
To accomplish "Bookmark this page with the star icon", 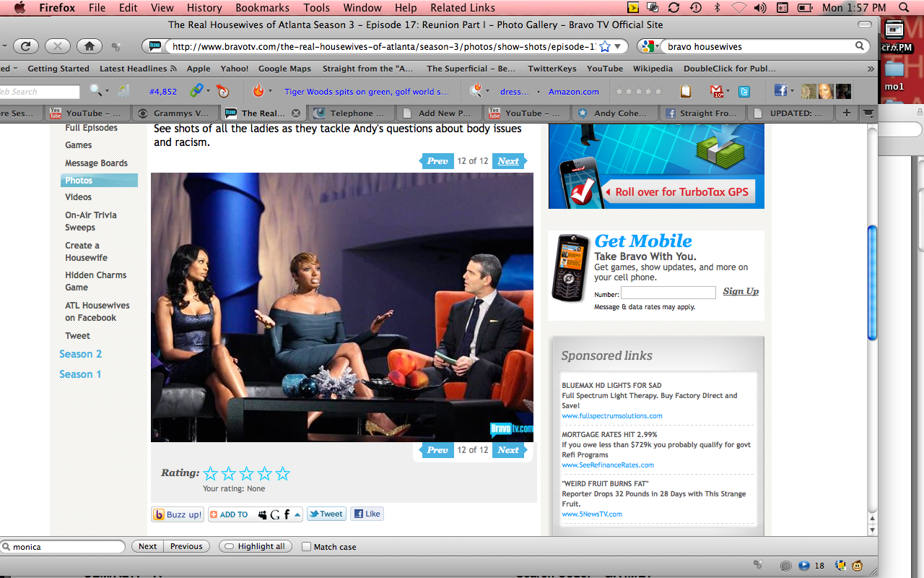I will [x=605, y=46].
